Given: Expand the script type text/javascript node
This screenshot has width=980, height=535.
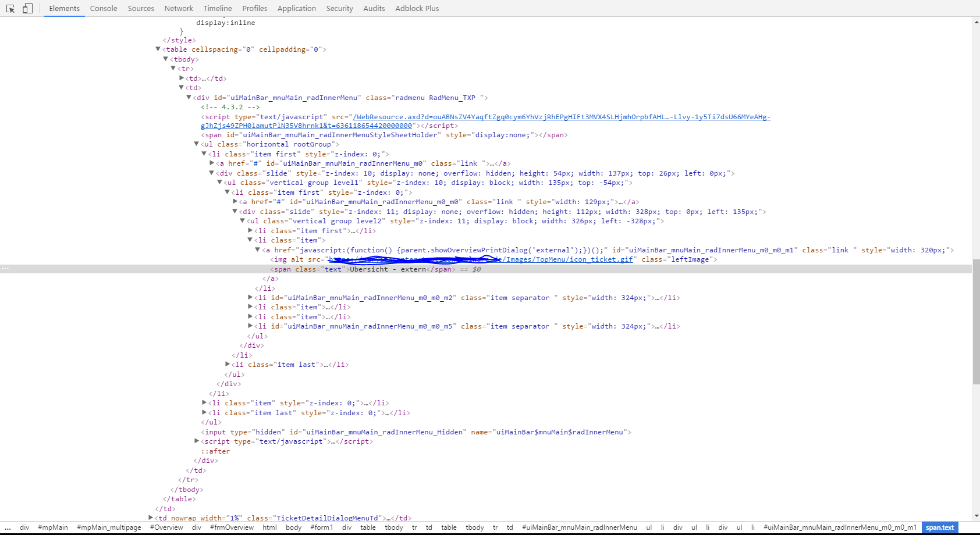Looking at the screenshot, I should click(197, 441).
